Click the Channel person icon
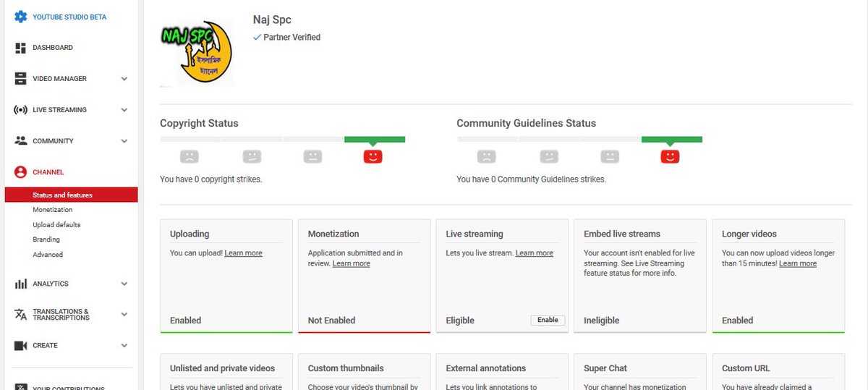 (20, 172)
